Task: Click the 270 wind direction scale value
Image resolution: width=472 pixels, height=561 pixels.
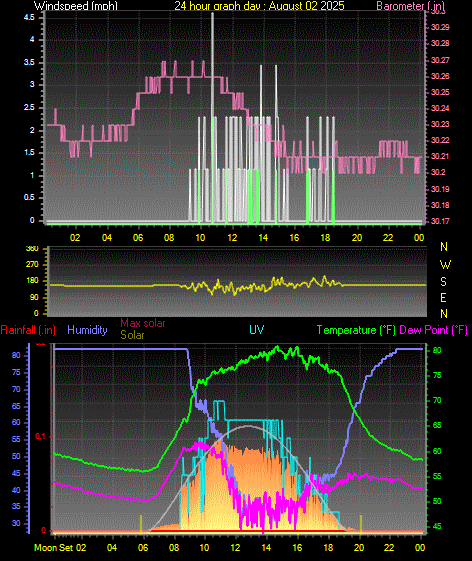Action: pos(32,265)
